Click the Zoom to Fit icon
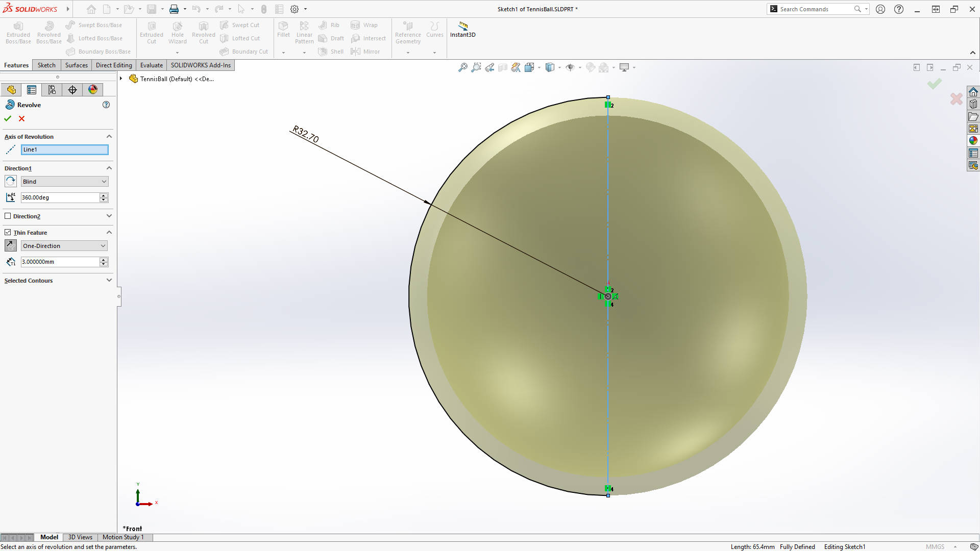The height and width of the screenshot is (551, 980). [x=463, y=67]
